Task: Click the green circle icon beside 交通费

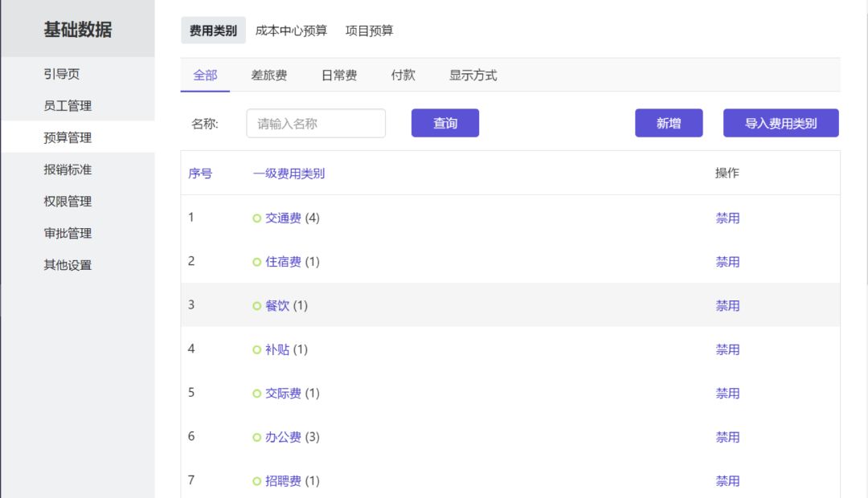Action: click(x=257, y=218)
